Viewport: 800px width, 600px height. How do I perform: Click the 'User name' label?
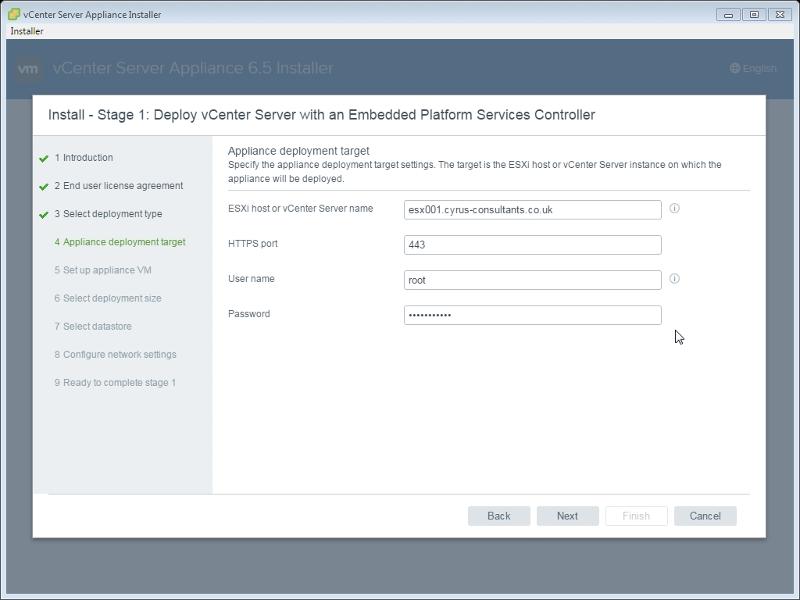point(251,279)
